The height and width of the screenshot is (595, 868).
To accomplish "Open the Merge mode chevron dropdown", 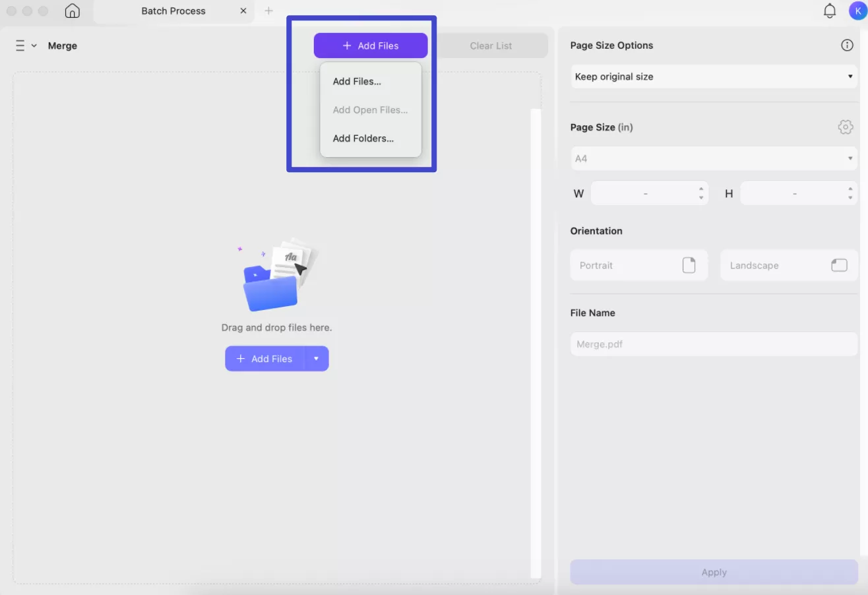I will click(34, 45).
